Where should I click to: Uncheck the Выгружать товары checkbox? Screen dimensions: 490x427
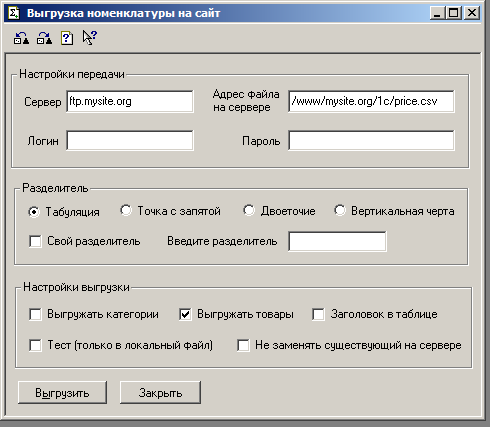coord(185,314)
